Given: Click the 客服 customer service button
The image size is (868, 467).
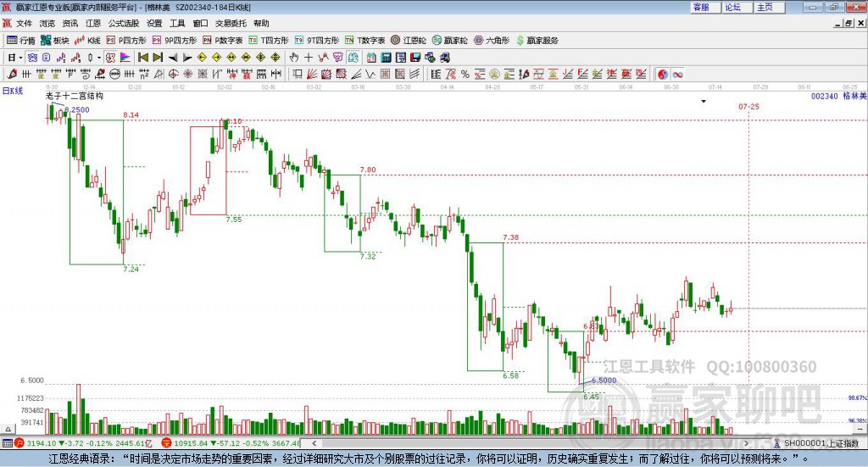Looking at the screenshot, I should pyautogui.click(x=705, y=7).
